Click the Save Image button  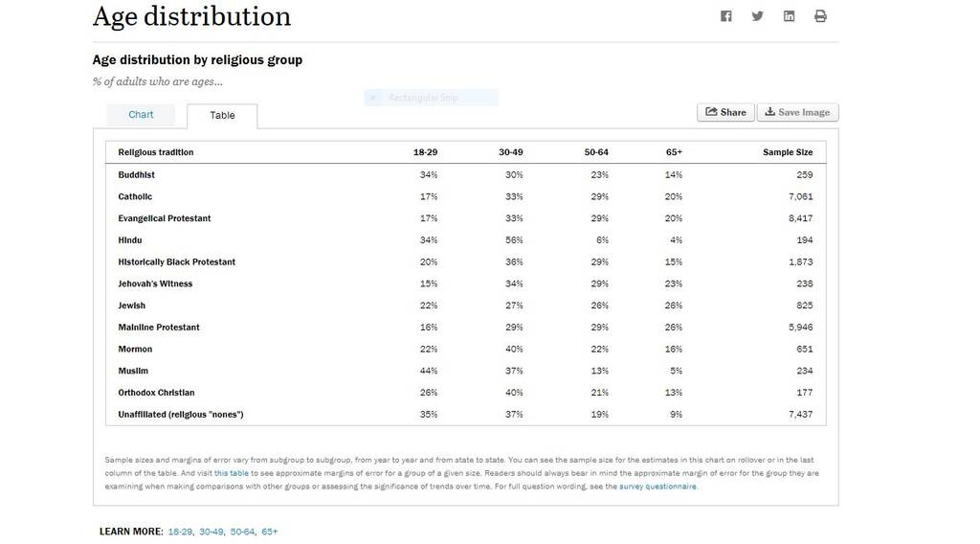coord(797,113)
